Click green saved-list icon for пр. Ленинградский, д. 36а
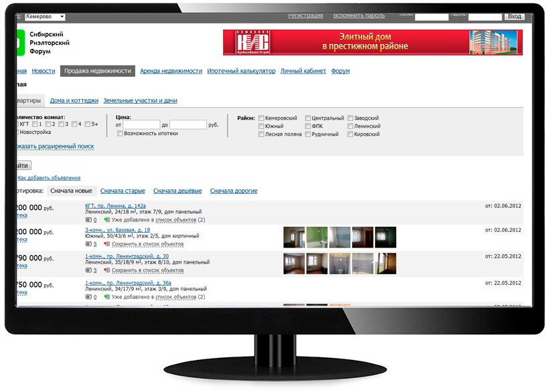 click(107, 297)
